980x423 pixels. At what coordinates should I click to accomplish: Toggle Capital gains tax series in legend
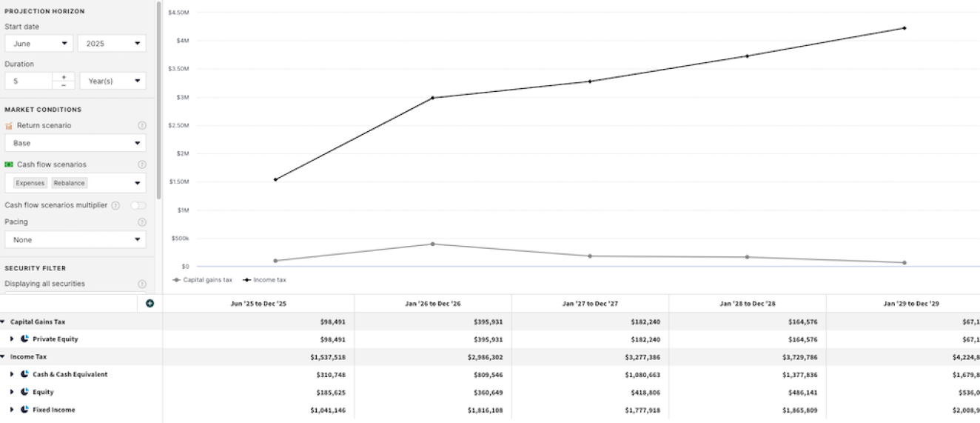[x=202, y=280]
